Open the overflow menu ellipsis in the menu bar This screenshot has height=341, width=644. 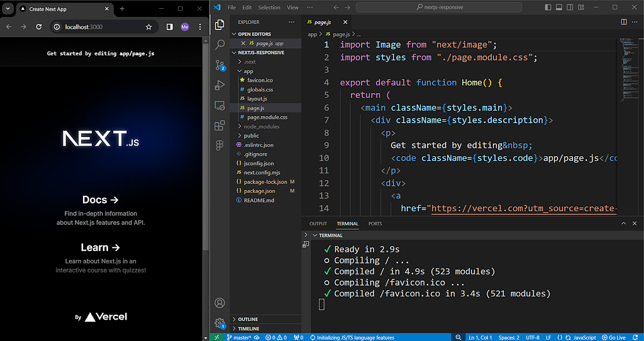coord(309,8)
